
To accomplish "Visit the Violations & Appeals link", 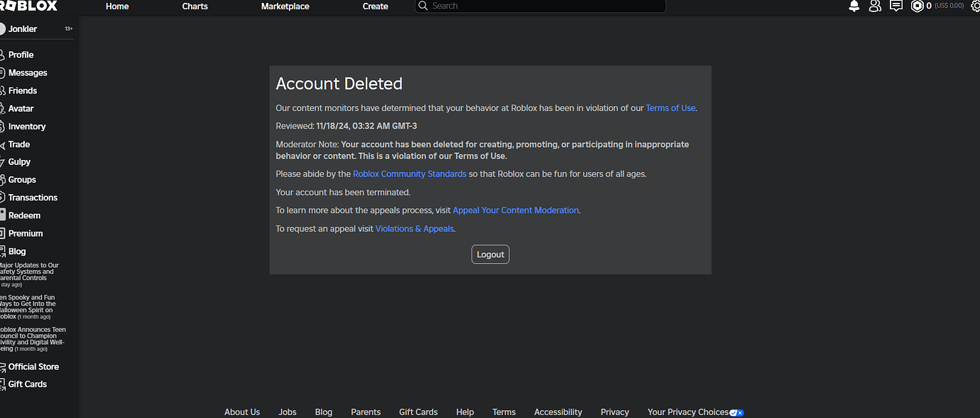I will pos(414,228).
